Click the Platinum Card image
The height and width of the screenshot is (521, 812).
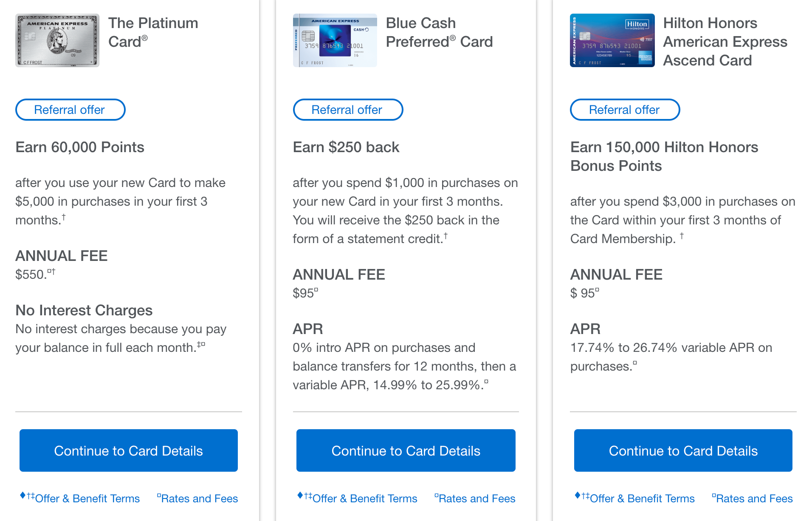point(57,40)
